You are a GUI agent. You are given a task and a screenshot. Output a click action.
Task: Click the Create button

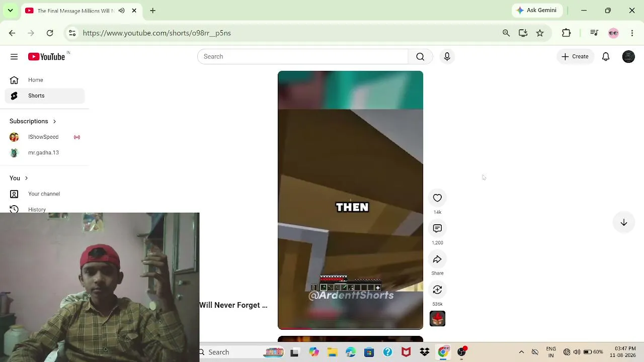(575, 57)
